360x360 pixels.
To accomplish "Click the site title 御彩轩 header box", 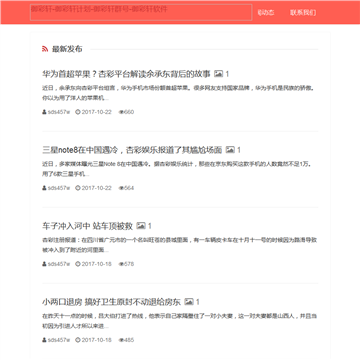I will 141,12.
